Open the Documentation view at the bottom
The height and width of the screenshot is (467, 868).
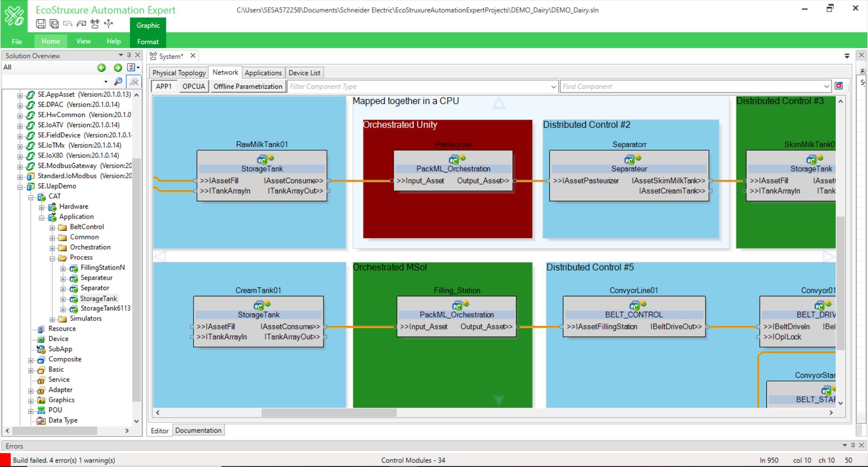coord(198,430)
